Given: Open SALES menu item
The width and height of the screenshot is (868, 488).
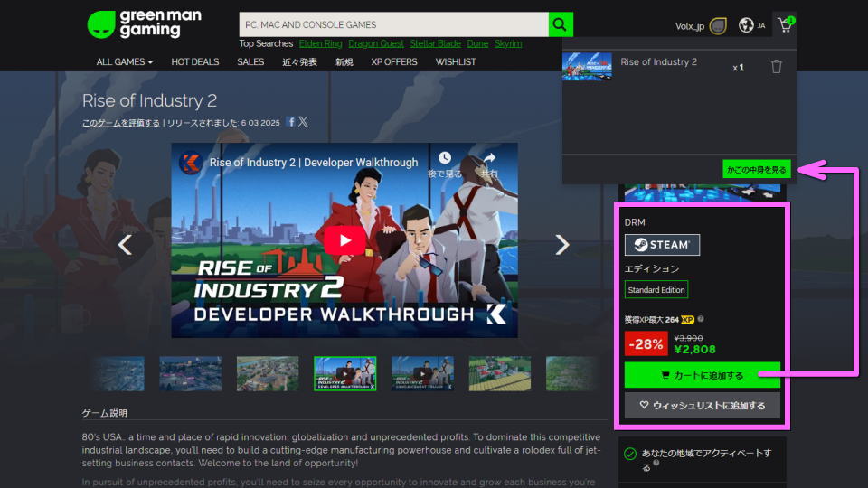Looking at the screenshot, I should 250,62.
